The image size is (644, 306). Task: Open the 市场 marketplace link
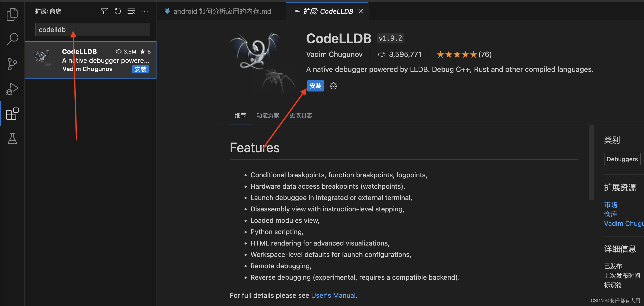tap(610, 205)
